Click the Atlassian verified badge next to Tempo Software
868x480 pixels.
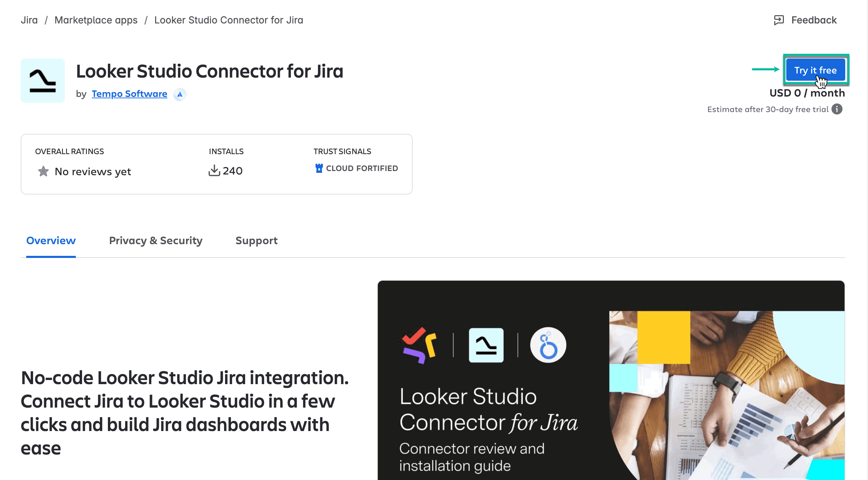[x=180, y=94]
